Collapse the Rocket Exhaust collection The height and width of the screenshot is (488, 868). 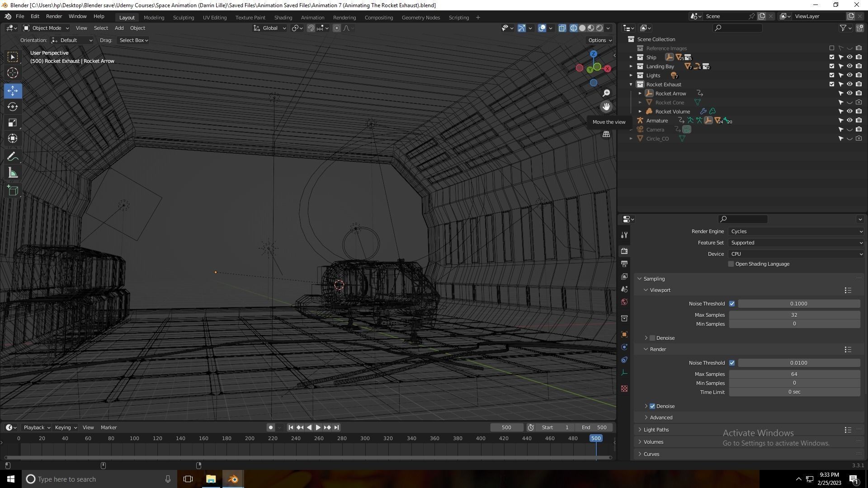(x=631, y=84)
